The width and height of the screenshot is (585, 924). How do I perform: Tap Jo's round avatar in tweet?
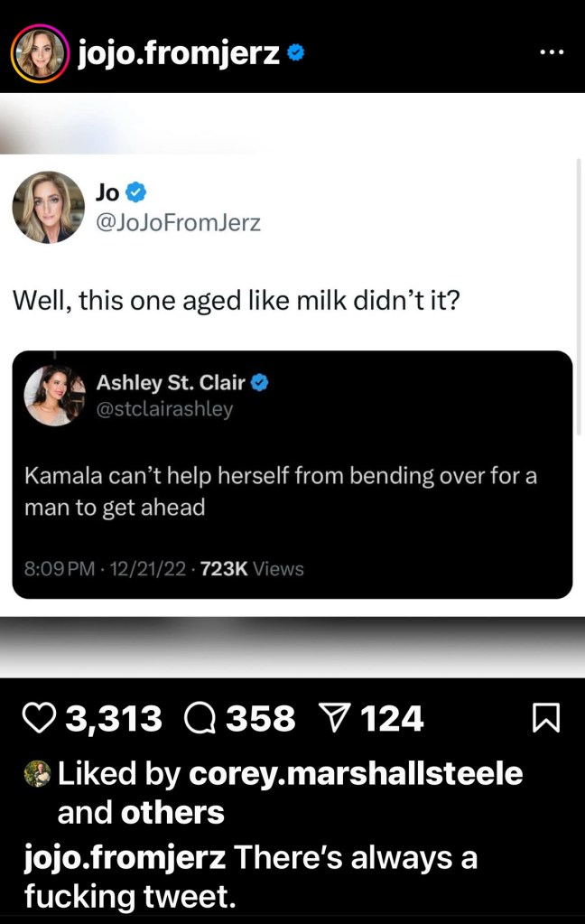click(48, 207)
